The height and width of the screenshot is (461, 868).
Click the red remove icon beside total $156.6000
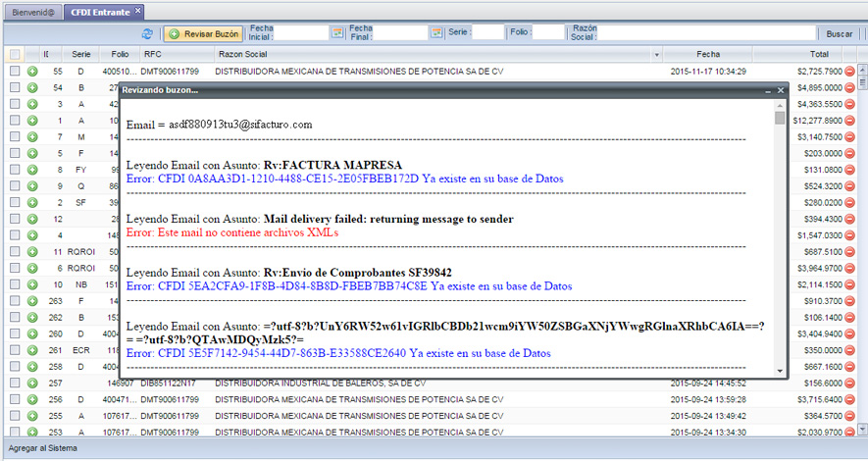[849, 383]
